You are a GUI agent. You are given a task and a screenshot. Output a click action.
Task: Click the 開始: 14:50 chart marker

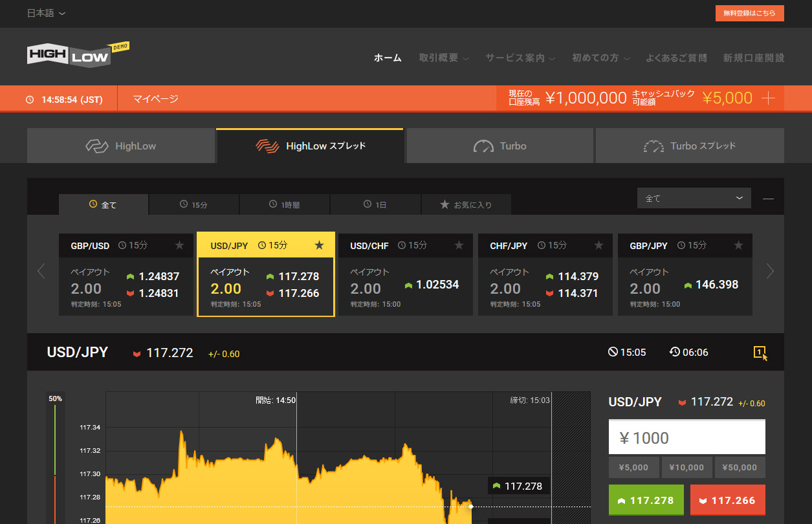tap(276, 400)
